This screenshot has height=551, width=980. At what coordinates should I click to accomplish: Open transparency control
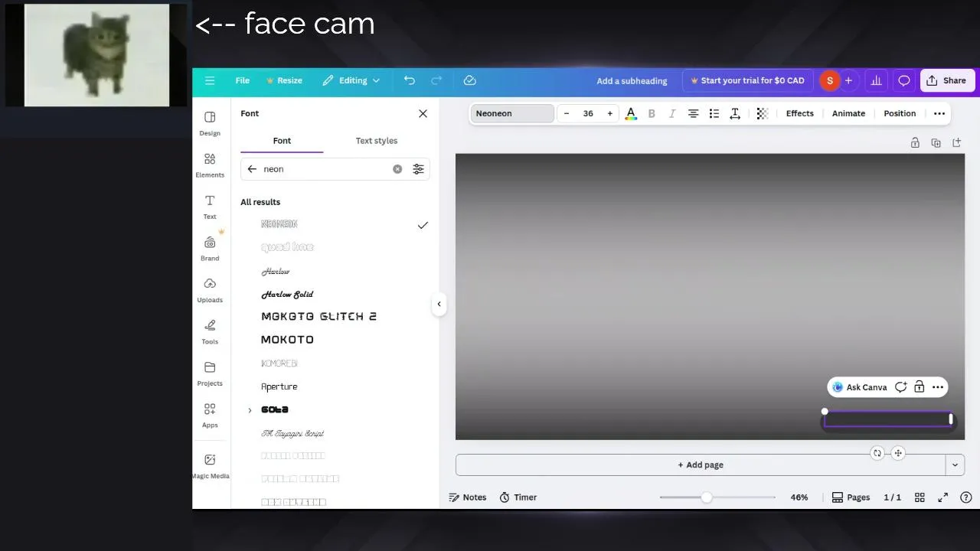point(763,113)
